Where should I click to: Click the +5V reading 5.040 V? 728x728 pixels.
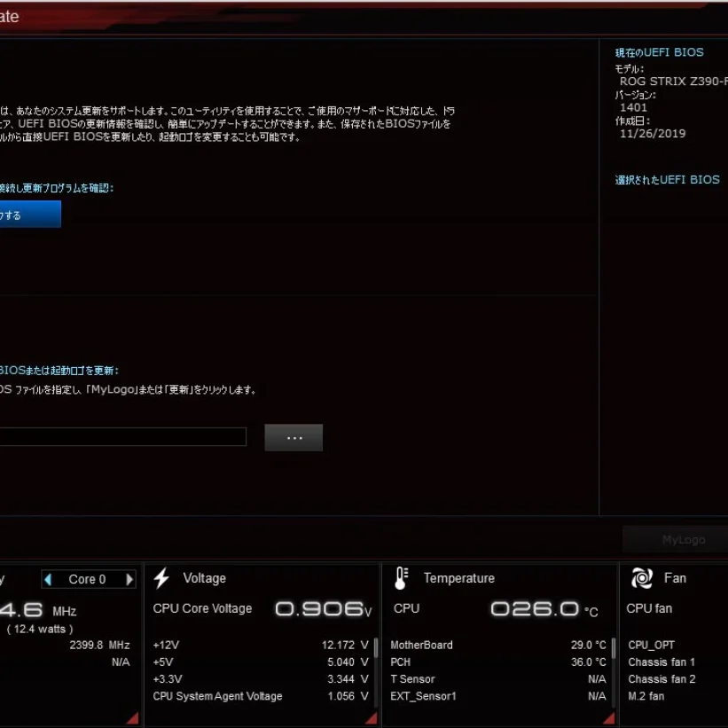[x=348, y=662]
